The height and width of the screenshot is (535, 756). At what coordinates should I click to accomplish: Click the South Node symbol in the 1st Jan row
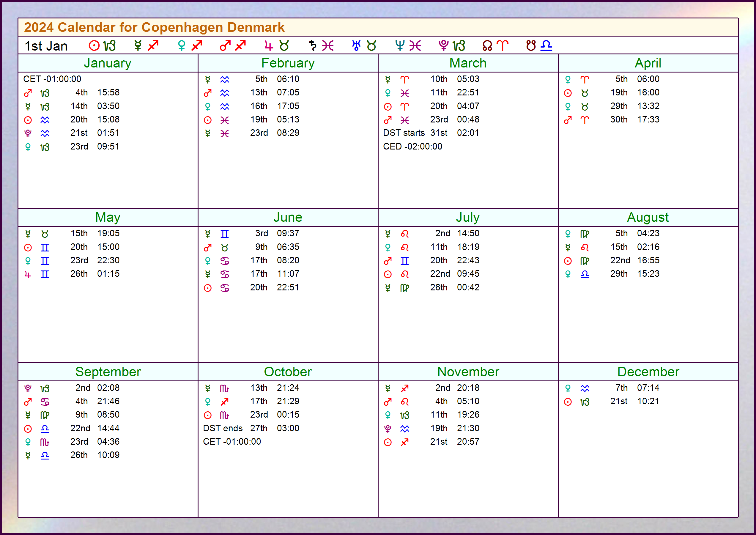click(x=531, y=45)
